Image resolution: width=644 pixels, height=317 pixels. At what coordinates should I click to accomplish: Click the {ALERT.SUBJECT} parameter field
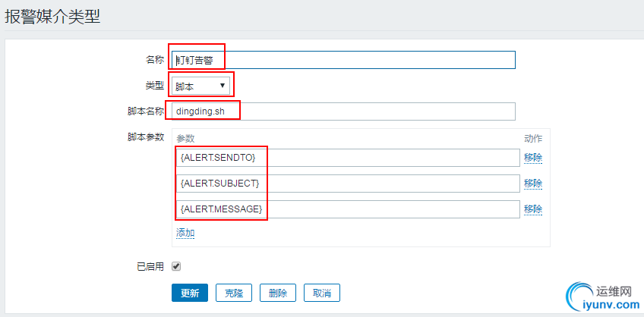pos(348,184)
